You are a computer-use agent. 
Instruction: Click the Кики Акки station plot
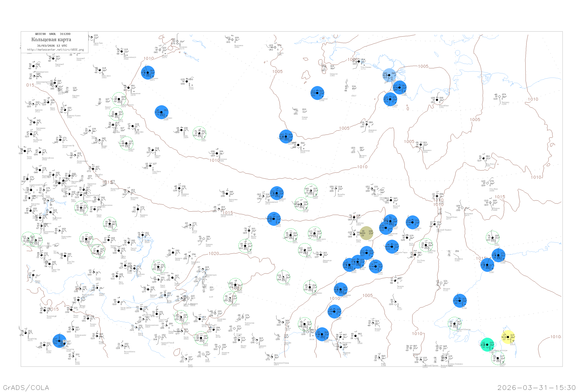tap(100, 70)
